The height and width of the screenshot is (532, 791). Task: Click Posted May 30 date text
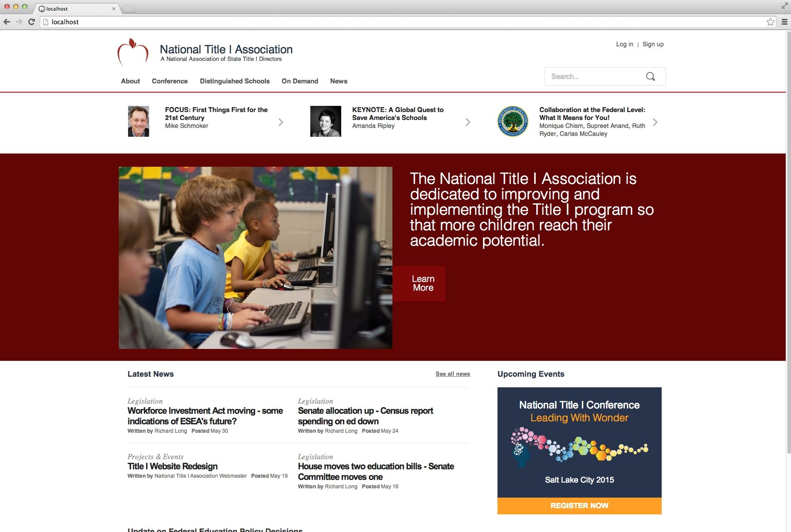tap(210, 431)
